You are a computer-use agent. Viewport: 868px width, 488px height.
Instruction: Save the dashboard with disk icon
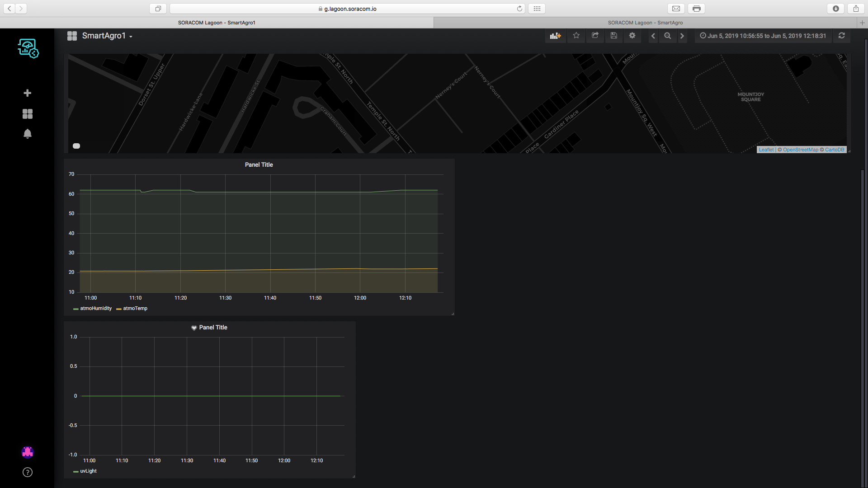613,36
